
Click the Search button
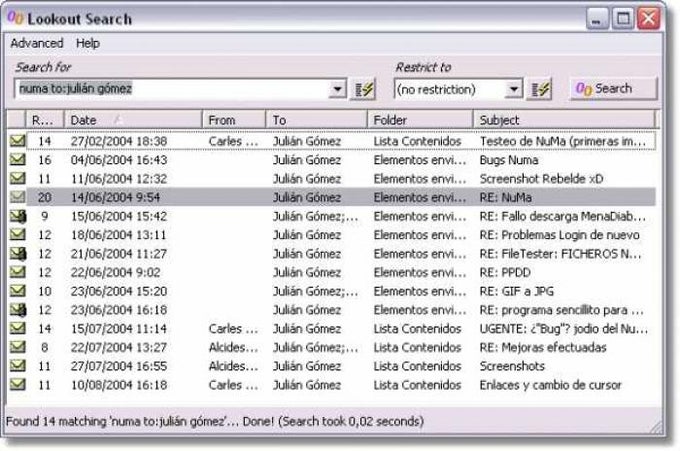[613, 89]
